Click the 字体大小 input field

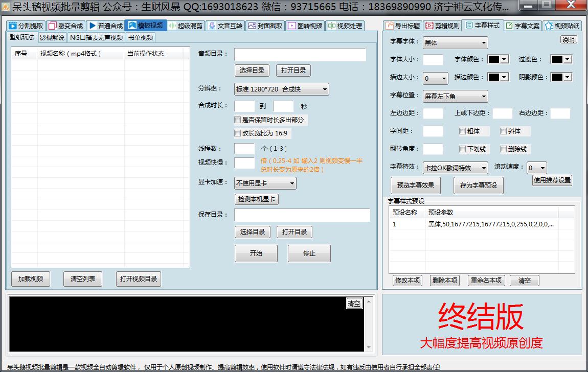pyautogui.click(x=433, y=60)
